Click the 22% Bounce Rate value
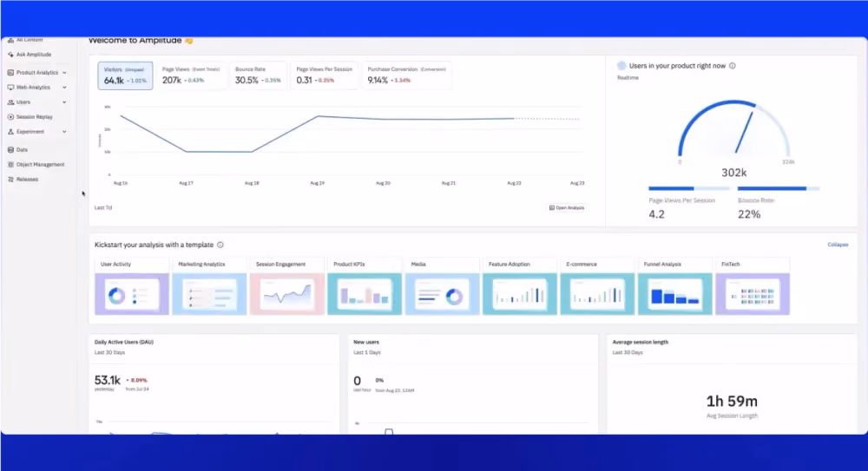This screenshot has height=471, width=868. click(x=749, y=215)
